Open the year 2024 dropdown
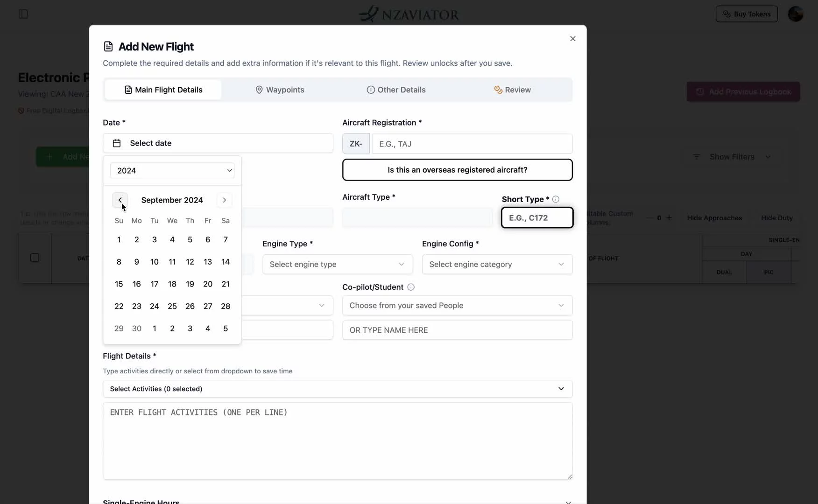 pos(172,171)
